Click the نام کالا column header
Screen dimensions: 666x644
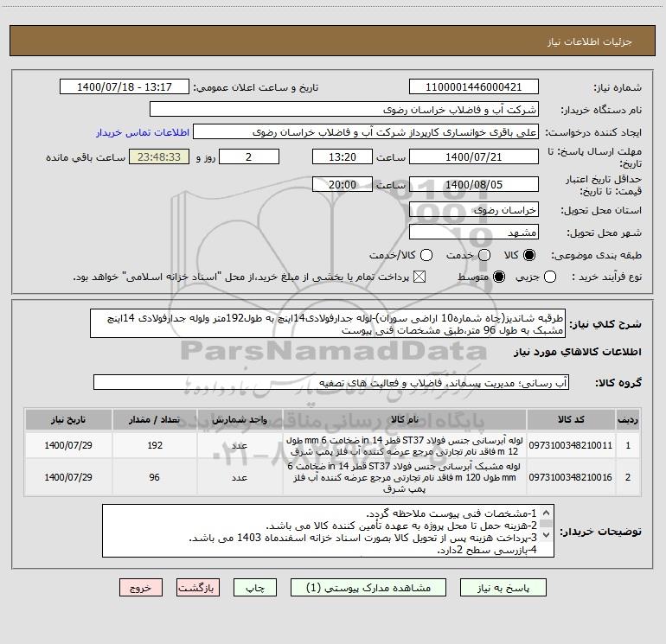[x=405, y=419]
